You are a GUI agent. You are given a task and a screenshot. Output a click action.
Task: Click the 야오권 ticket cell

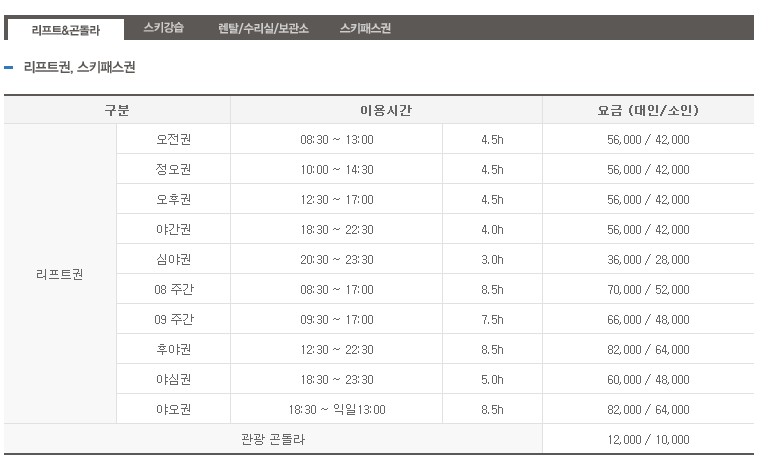(173, 409)
